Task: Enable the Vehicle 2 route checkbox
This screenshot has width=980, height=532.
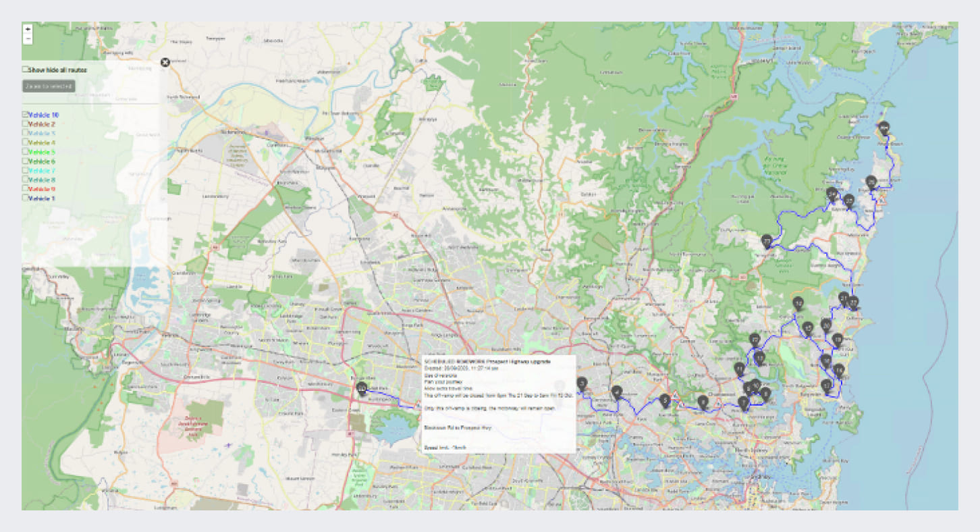Action: click(x=26, y=124)
